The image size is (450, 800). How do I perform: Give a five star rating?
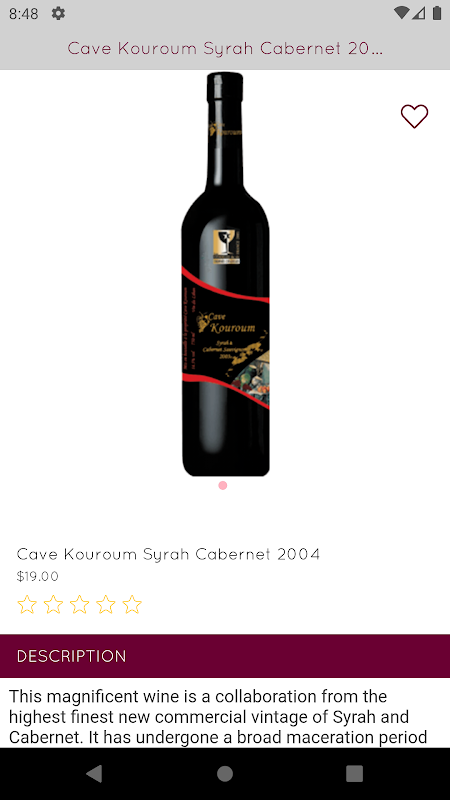[x=132, y=605]
